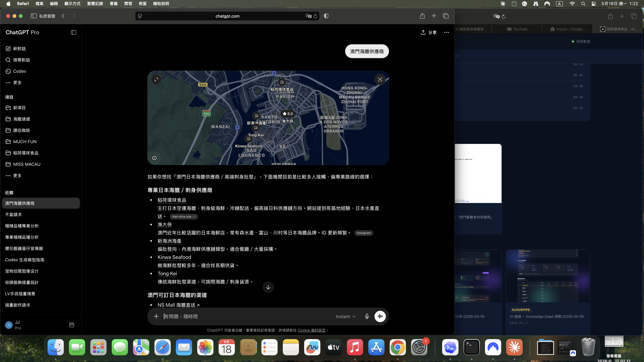Viewport: 644px width, 362px height.
Task: Open conversation options three-dot menu
Action: [447, 33]
